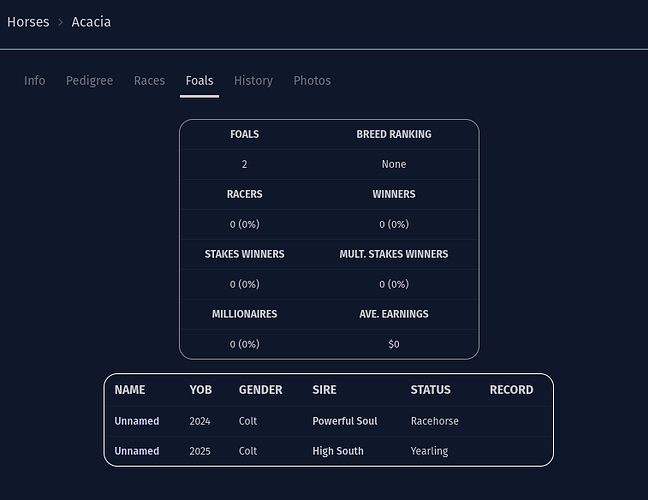Sort the table by RECORD column

click(x=511, y=390)
